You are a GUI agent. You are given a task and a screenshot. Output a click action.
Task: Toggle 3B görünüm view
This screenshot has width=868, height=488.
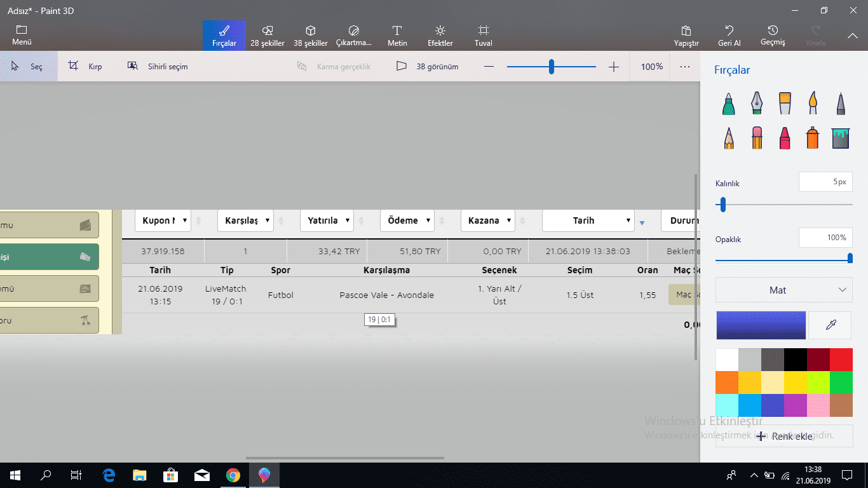(427, 66)
